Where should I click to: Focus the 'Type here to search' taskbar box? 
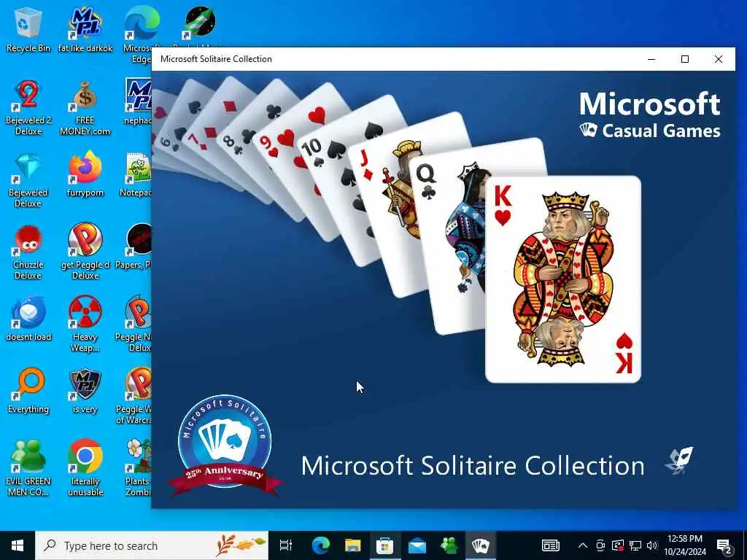(152, 545)
